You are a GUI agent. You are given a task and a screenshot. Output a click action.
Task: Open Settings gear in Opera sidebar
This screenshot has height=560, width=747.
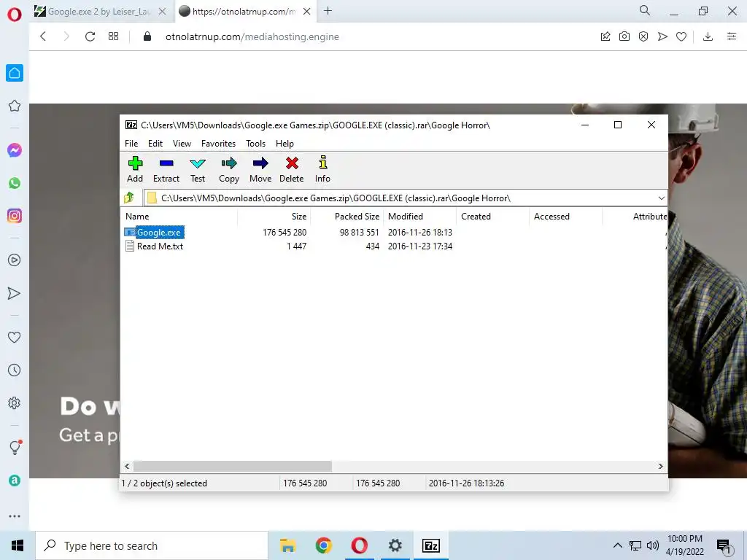pos(15,402)
